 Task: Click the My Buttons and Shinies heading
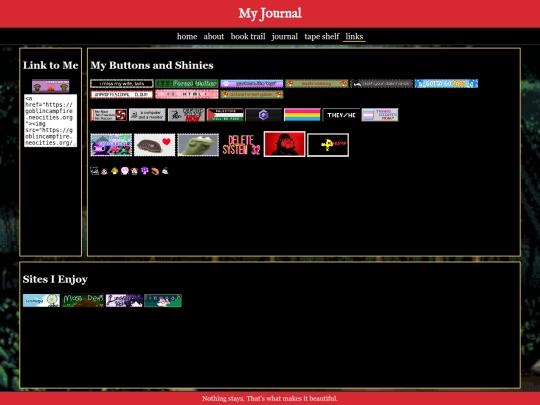(x=152, y=65)
